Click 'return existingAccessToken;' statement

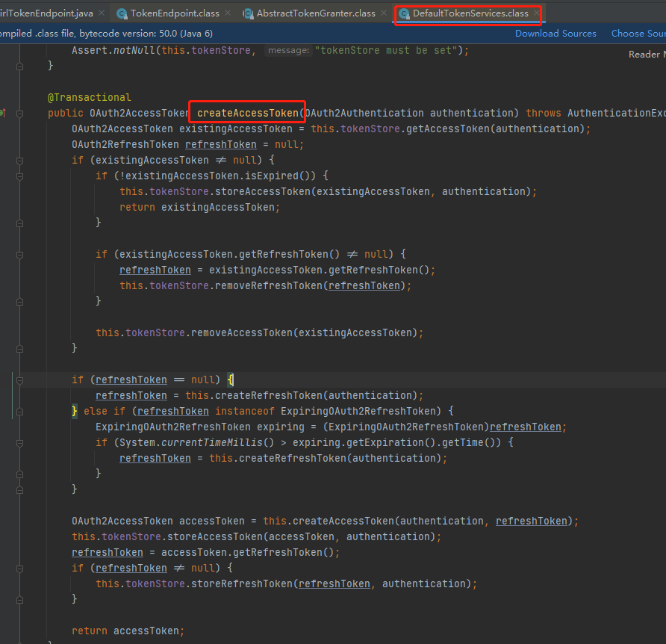point(199,208)
